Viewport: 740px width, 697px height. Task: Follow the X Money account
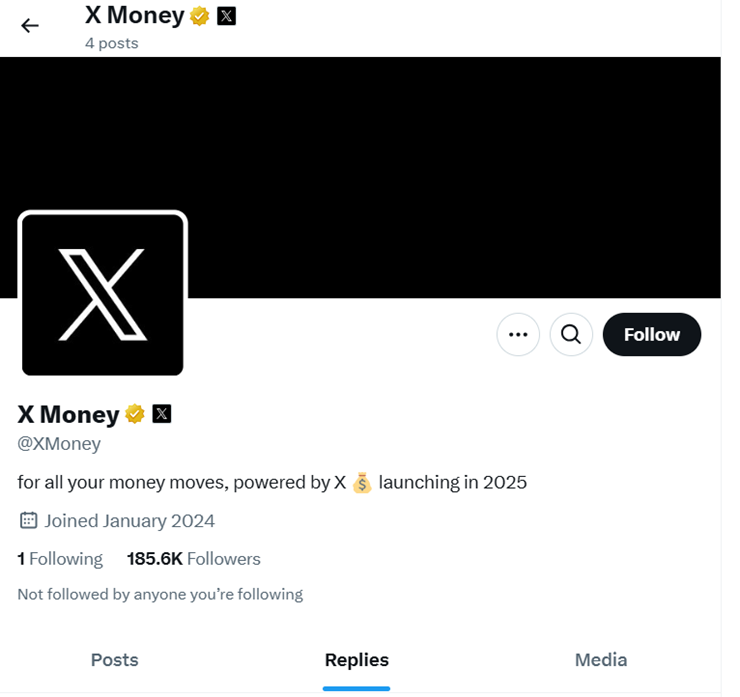pos(651,335)
